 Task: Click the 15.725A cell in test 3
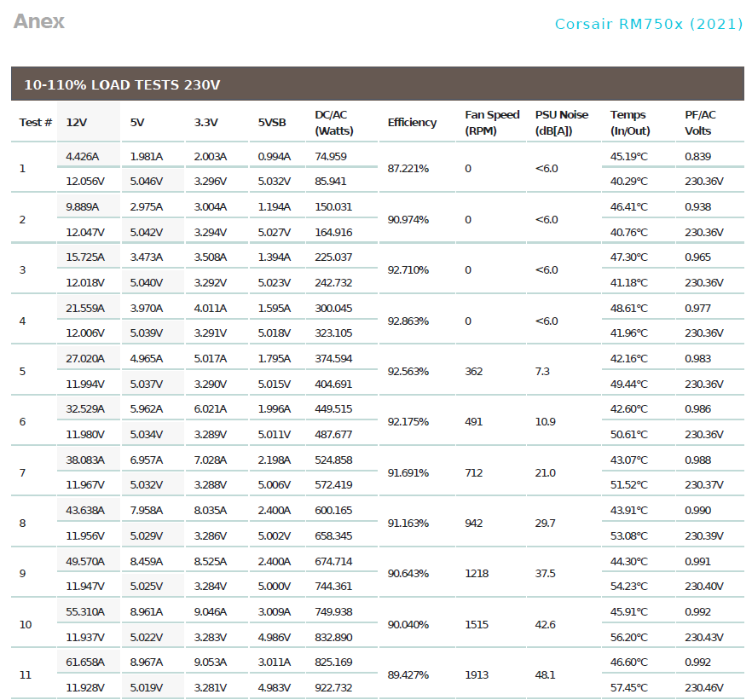tap(85, 257)
